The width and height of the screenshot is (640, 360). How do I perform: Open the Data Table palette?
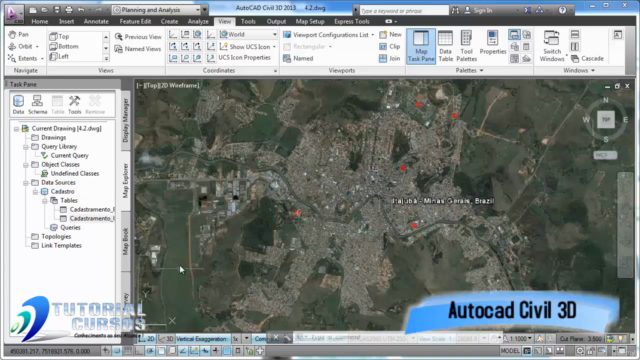(x=445, y=46)
